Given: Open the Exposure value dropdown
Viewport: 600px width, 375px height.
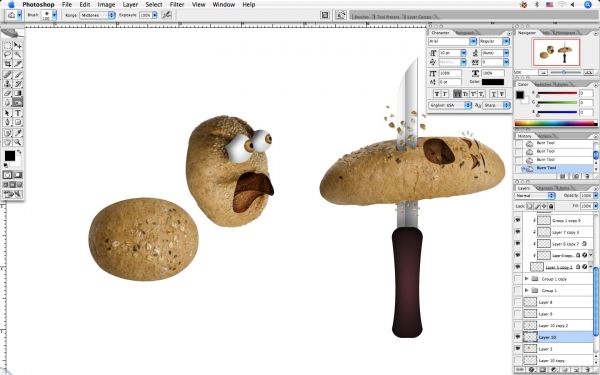Looking at the screenshot, I should tap(155, 15).
